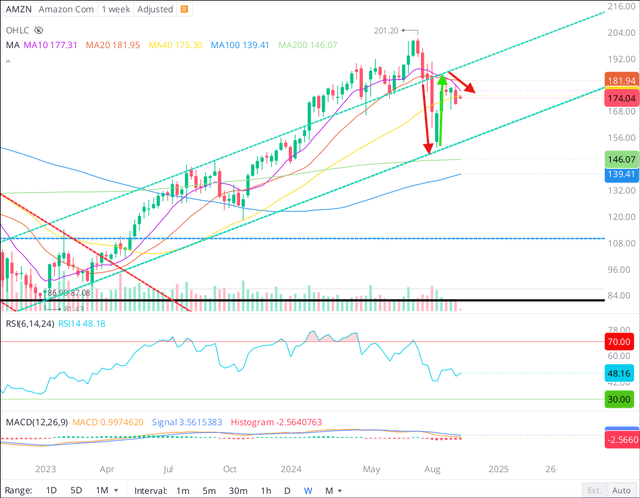
Task: Click the Aug time axis label
Action: tap(432, 469)
